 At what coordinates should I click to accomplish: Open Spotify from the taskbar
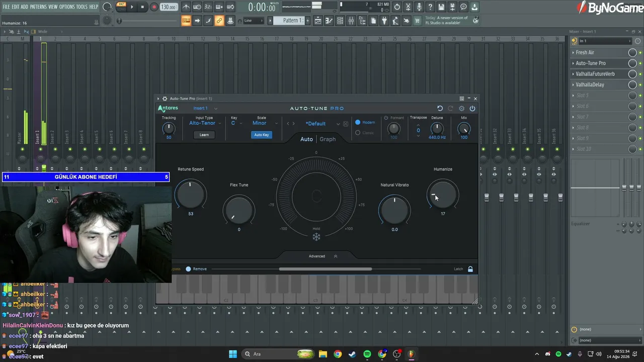pyautogui.click(x=367, y=354)
